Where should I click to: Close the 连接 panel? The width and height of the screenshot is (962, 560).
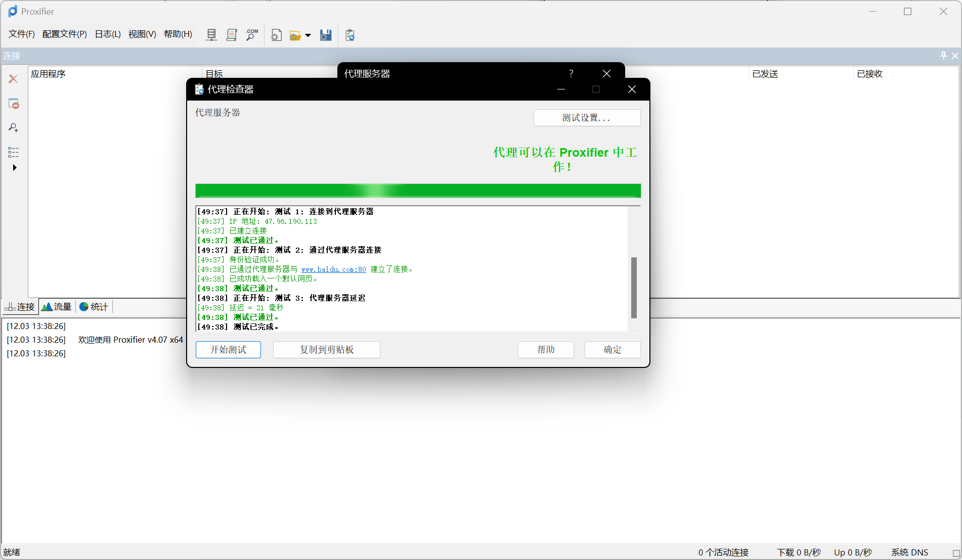click(955, 56)
